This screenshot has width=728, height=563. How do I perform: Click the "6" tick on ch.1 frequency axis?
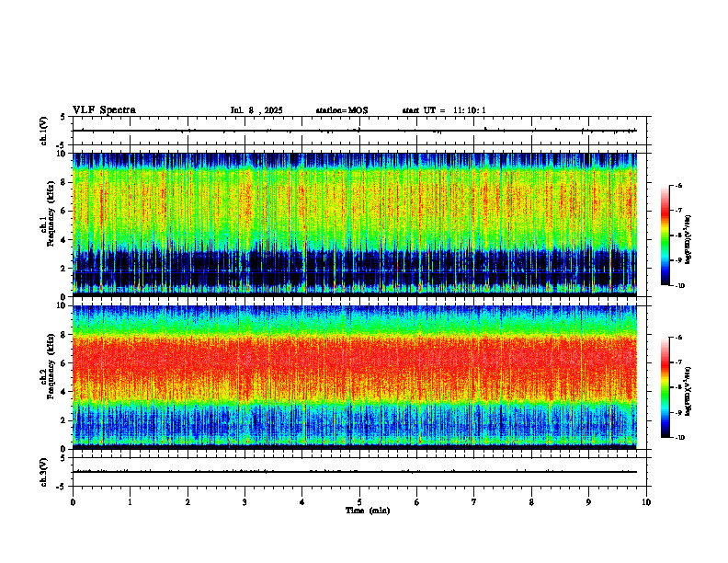coord(63,211)
